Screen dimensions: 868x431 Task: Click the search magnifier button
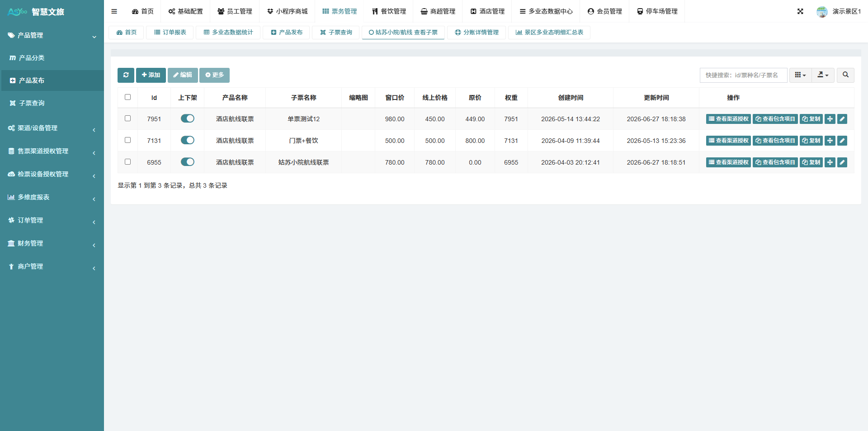pyautogui.click(x=845, y=75)
